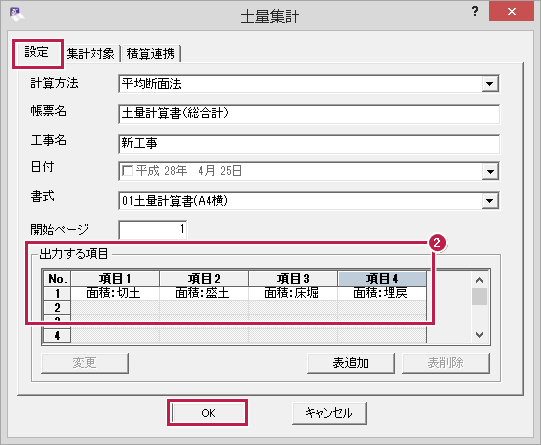Enable the 日付 date checkbox
541x445 pixels.
127,171
